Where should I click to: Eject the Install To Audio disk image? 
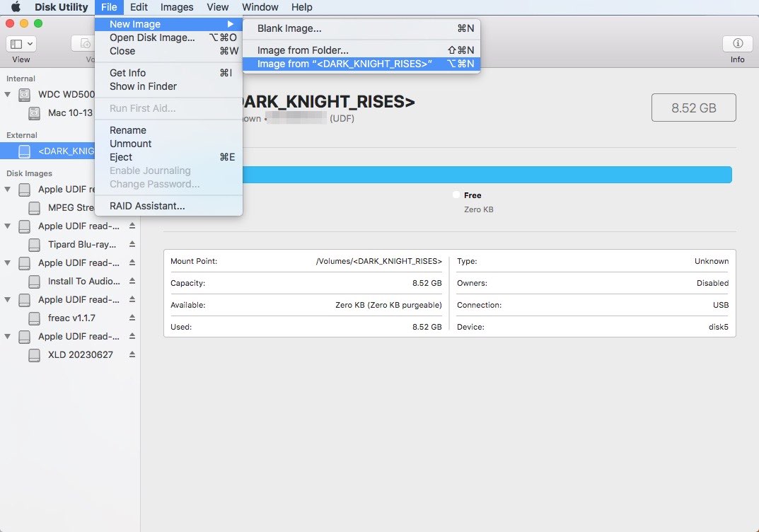(132, 281)
